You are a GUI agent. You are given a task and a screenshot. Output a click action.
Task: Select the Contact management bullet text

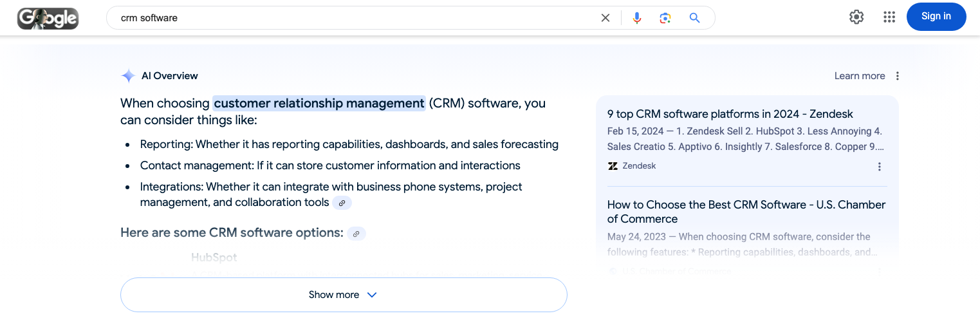pos(330,165)
